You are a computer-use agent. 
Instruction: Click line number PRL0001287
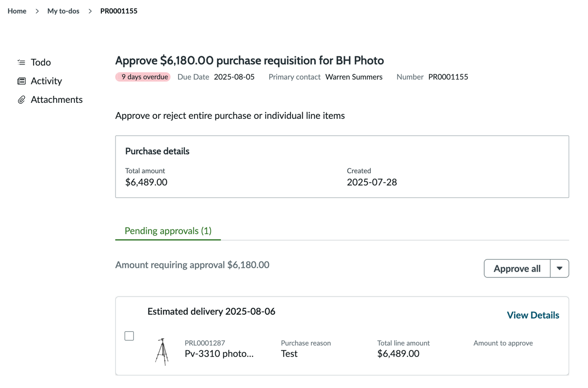coord(205,343)
